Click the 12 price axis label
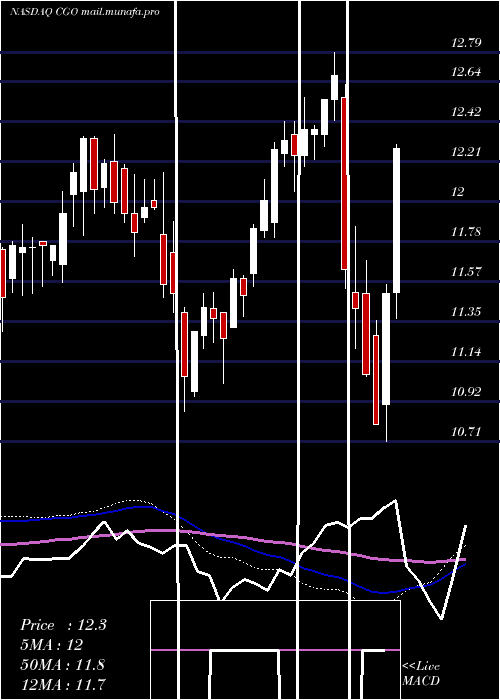500x700 pixels. (458, 192)
